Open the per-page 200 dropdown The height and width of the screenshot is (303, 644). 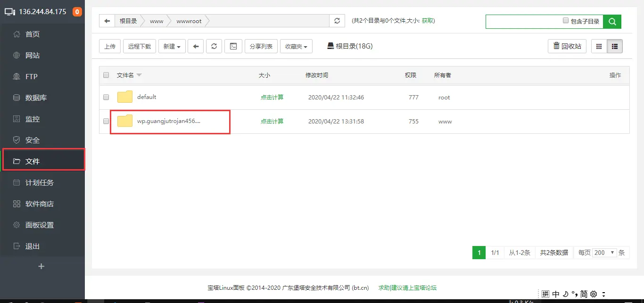coord(605,253)
